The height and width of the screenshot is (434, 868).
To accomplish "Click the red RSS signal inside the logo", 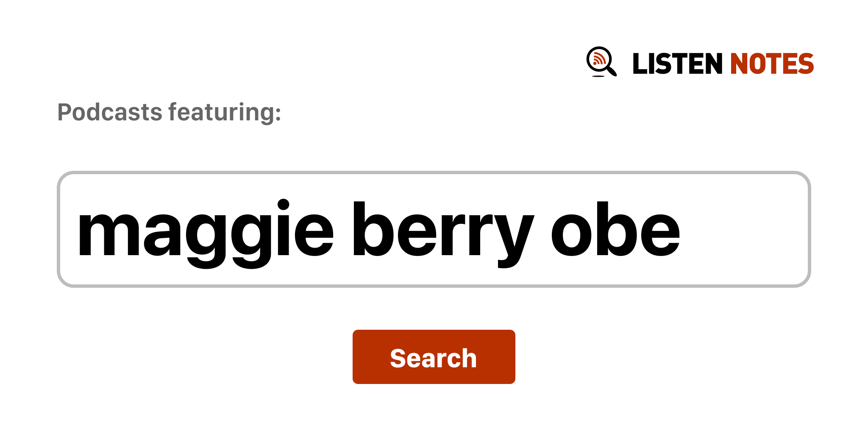I will coord(599,58).
